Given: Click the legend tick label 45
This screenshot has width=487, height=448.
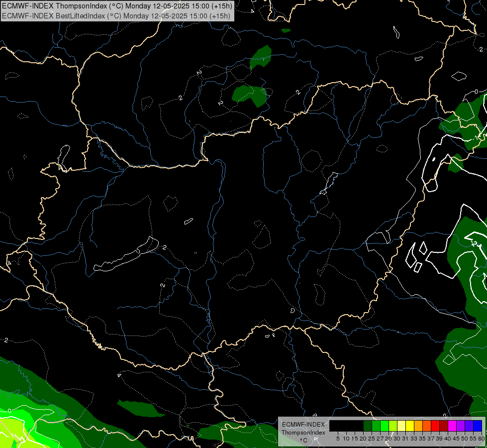Looking at the screenshot, I should click(x=456, y=439).
